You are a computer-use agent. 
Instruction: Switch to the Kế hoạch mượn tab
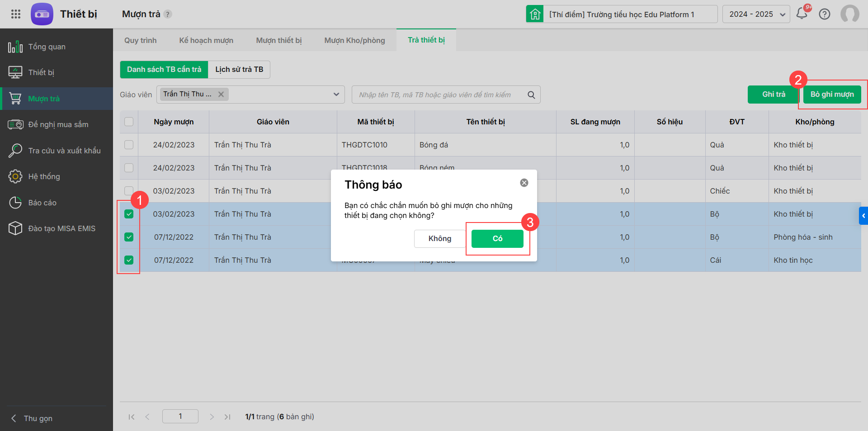point(206,40)
